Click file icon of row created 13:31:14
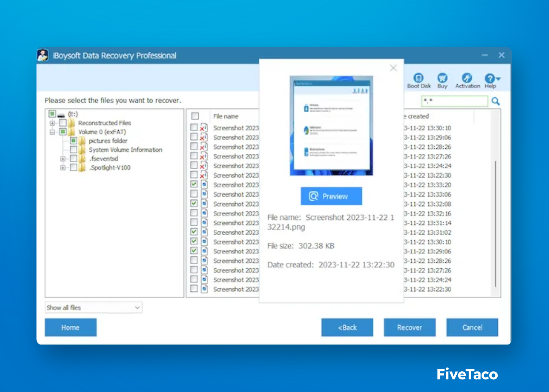Image resolution: width=549 pixels, height=392 pixels. pyautogui.click(x=204, y=222)
